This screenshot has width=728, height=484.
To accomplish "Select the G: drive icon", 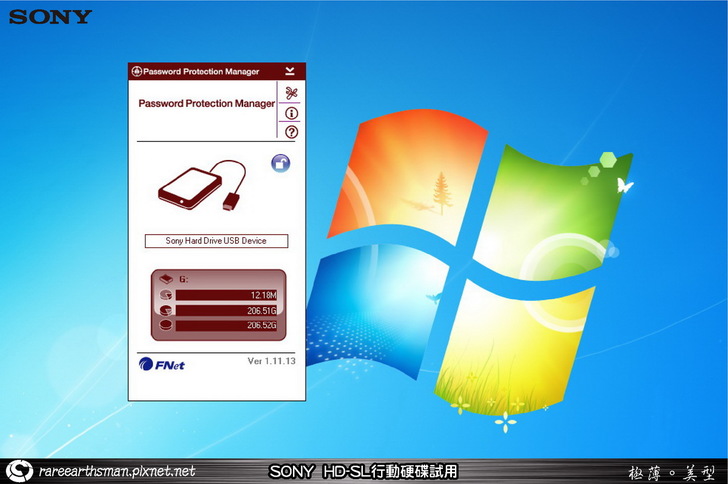I will click(x=166, y=279).
